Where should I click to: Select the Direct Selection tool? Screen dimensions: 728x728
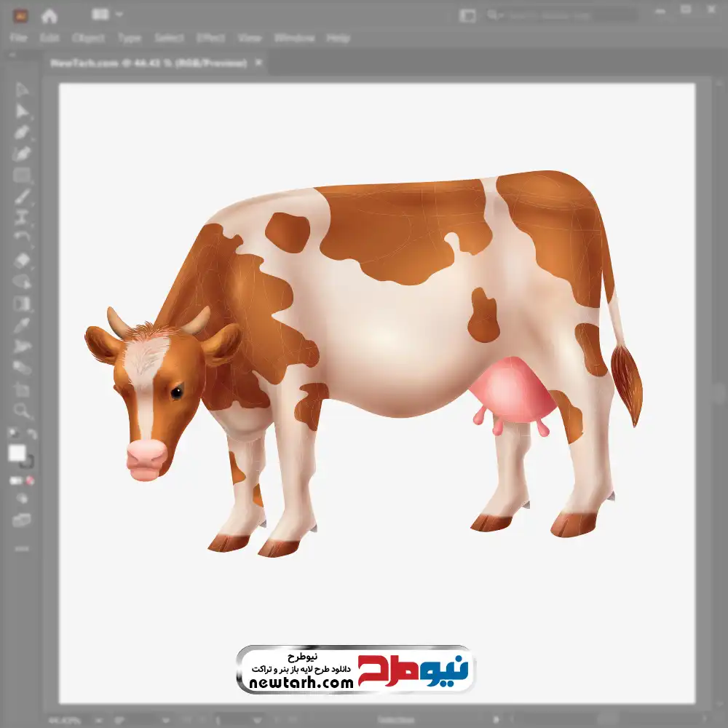click(22, 111)
